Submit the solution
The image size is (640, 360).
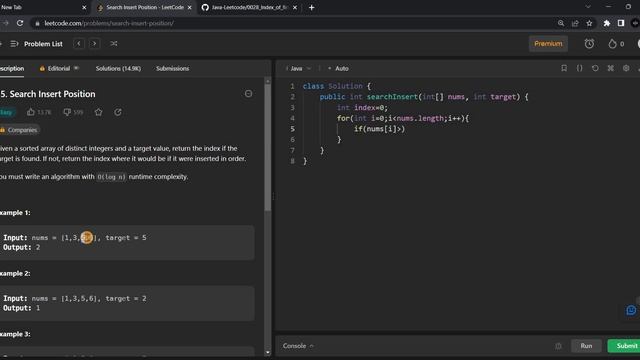[x=624, y=346]
